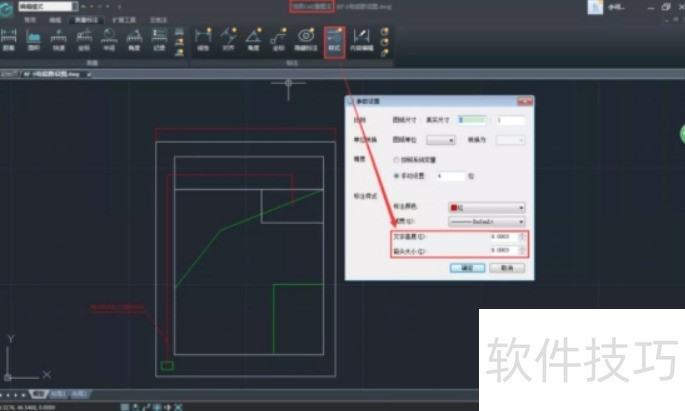Click the text height value field
The height and width of the screenshot is (411, 685).
503,237
